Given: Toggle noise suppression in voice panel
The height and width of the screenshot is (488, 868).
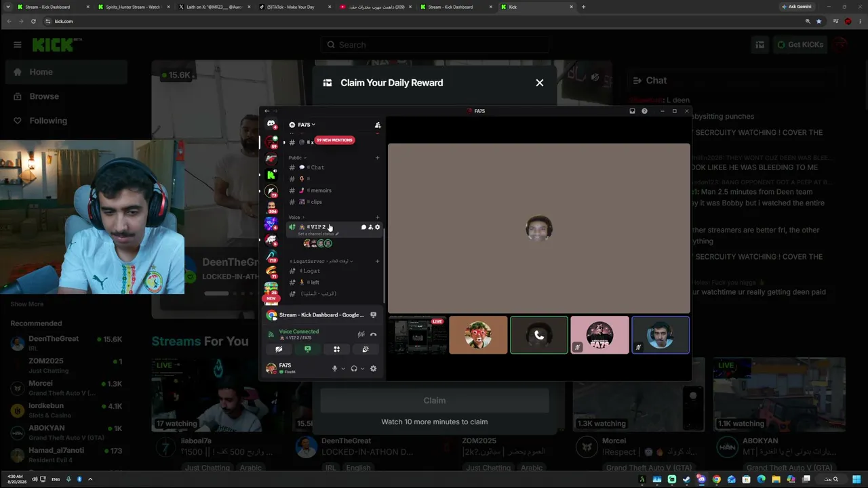Looking at the screenshot, I should click(361, 334).
